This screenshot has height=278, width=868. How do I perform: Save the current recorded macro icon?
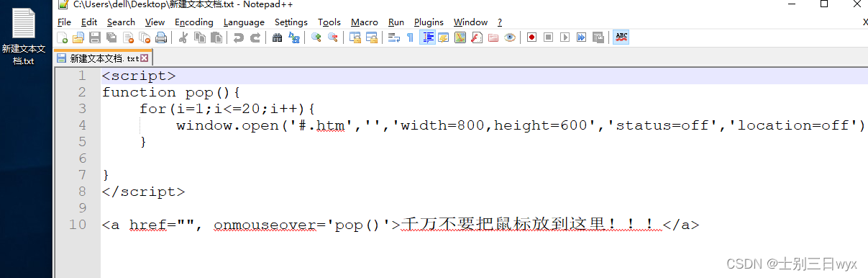pyautogui.click(x=598, y=37)
